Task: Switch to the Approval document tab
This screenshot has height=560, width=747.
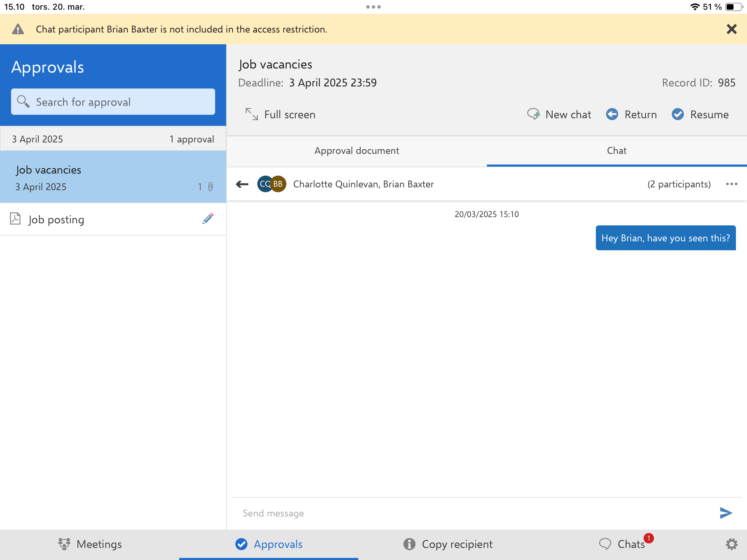Action: (x=357, y=151)
